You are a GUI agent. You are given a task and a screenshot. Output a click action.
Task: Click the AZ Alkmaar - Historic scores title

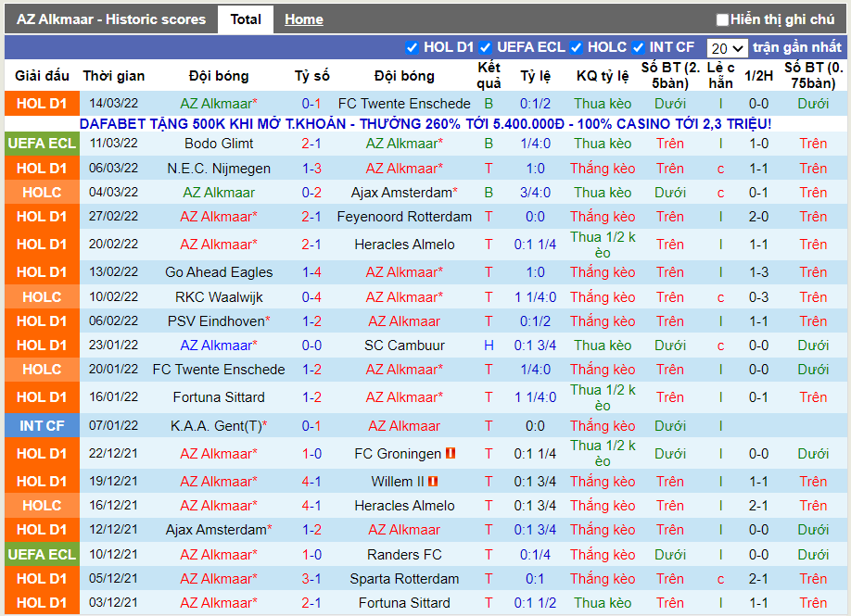tap(111, 19)
